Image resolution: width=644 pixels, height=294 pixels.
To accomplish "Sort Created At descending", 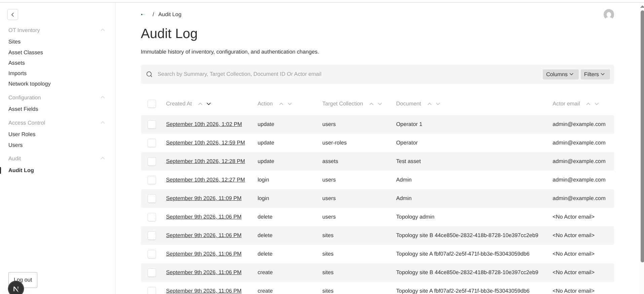I will pos(209,104).
